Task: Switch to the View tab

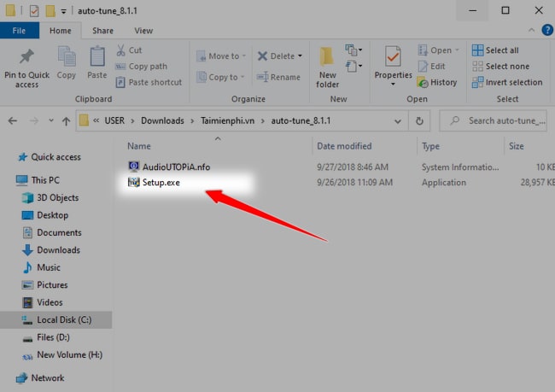Action: tap(143, 31)
